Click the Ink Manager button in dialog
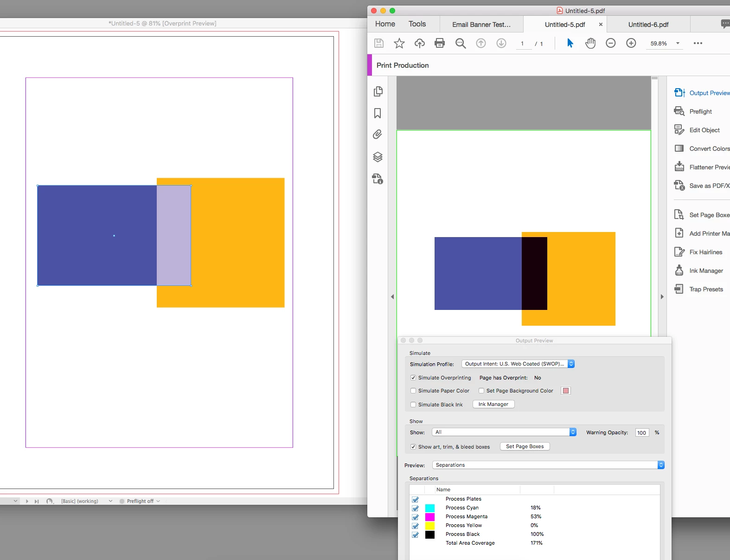Viewport: 730px width, 560px height. coord(493,404)
